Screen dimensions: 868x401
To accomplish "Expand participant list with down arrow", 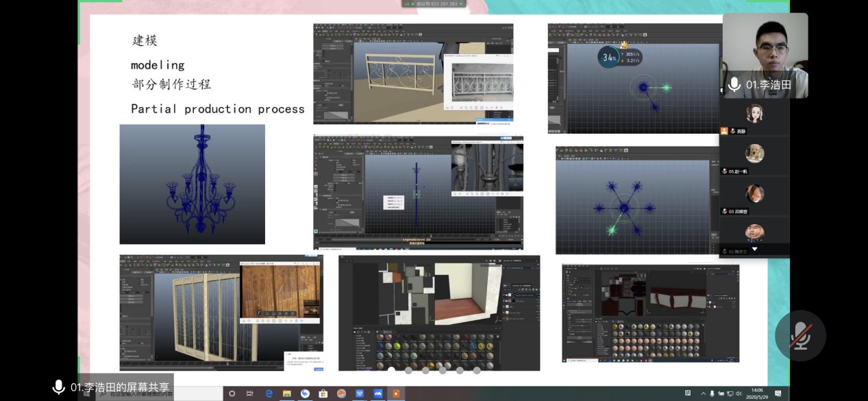I will coord(754,250).
